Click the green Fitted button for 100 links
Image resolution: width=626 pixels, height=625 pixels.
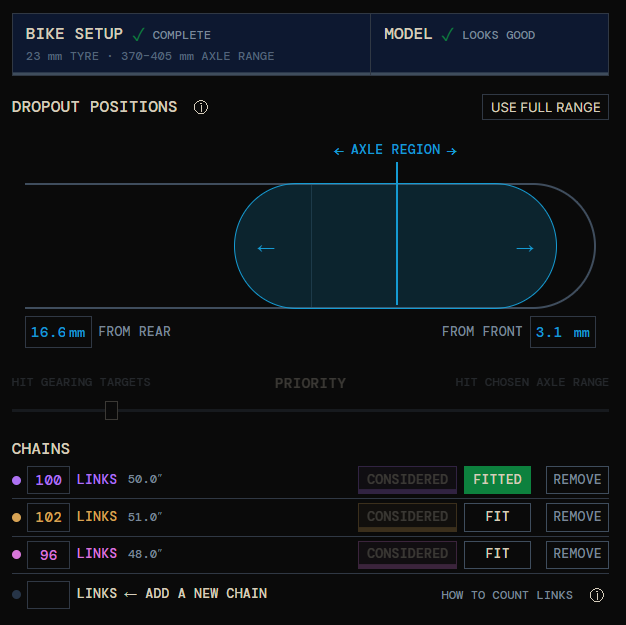[x=497, y=480]
